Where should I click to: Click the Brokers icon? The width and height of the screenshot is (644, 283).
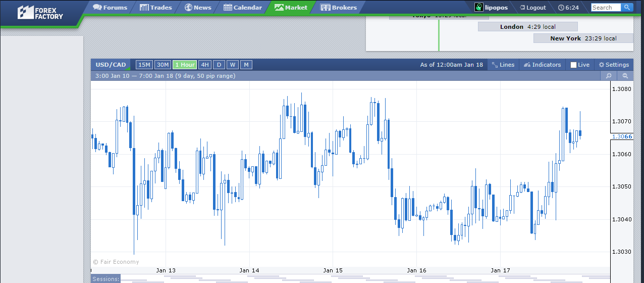pyautogui.click(x=325, y=8)
